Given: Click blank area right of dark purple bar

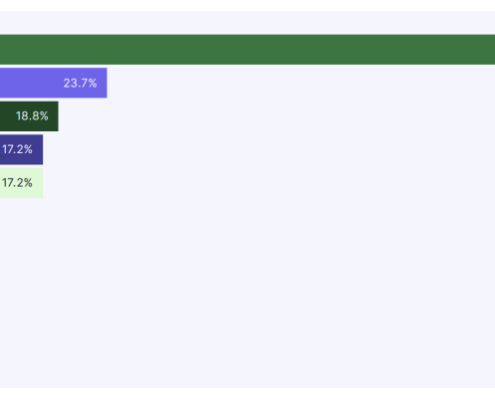Looking at the screenshot, I should (269, 149).
